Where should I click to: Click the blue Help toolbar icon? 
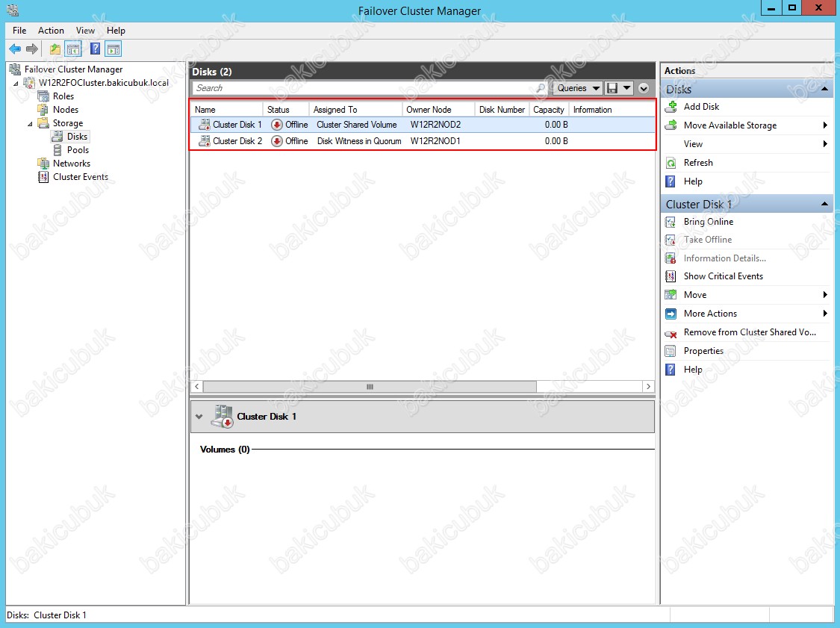click(96, 49)
